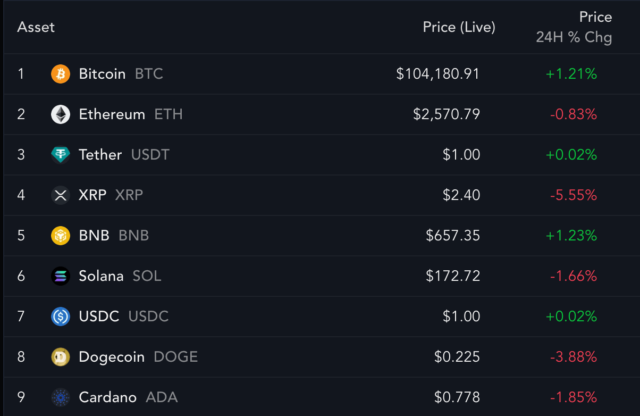Click the teal Tether logo icon
The image size is (640, 416).
[x=60, y=155]
